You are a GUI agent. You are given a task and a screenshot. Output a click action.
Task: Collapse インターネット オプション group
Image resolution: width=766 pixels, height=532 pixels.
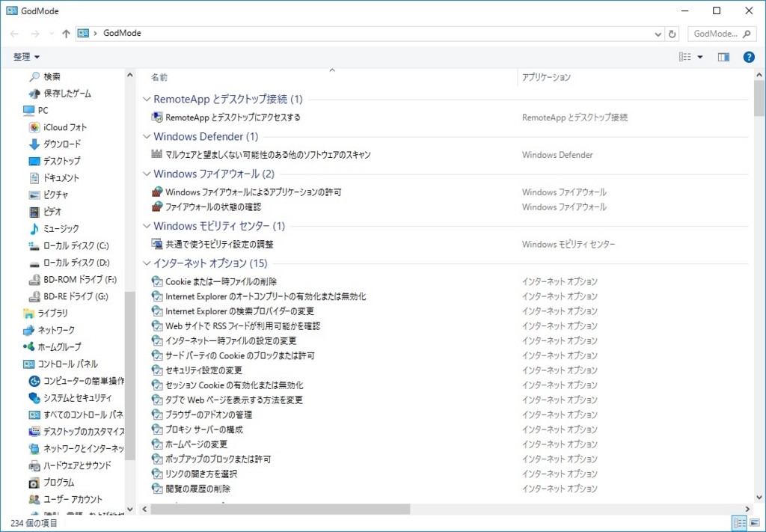pos(146,263)
